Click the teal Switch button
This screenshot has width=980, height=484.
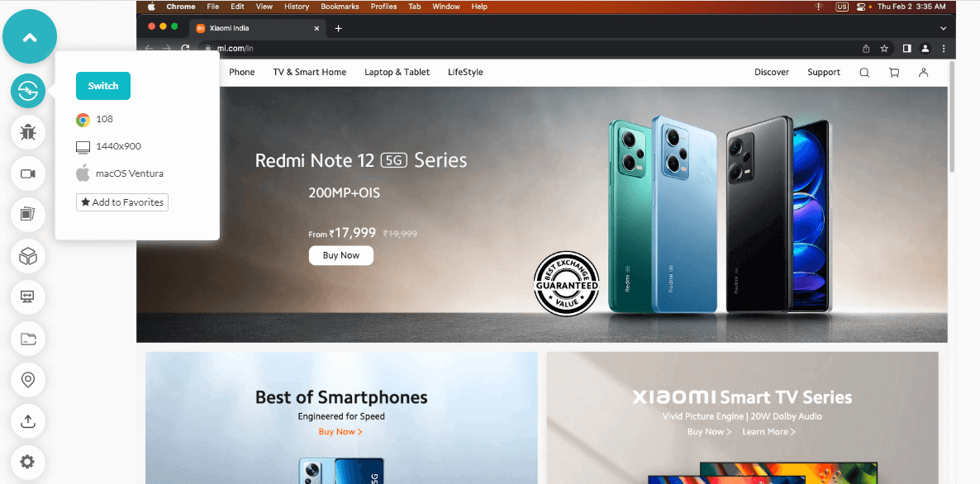[103, 86]
